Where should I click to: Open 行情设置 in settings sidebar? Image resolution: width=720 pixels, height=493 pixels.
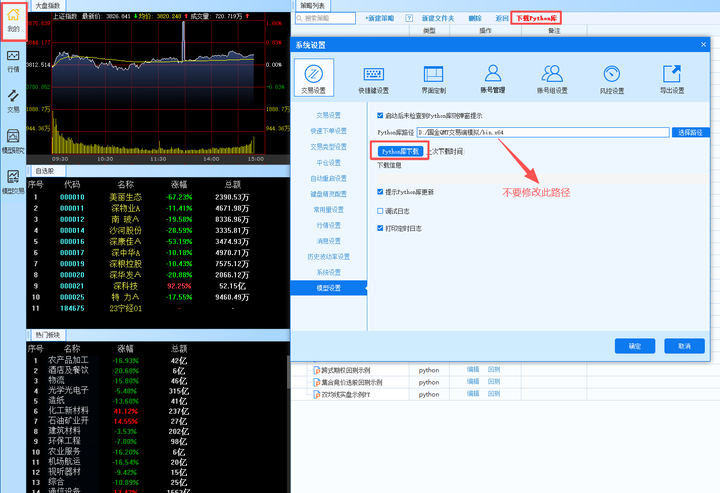coord(328,225)
